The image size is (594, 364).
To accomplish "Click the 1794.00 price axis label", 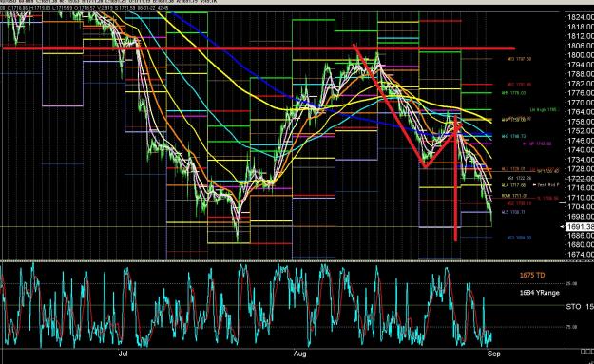I will click(581, 65).
